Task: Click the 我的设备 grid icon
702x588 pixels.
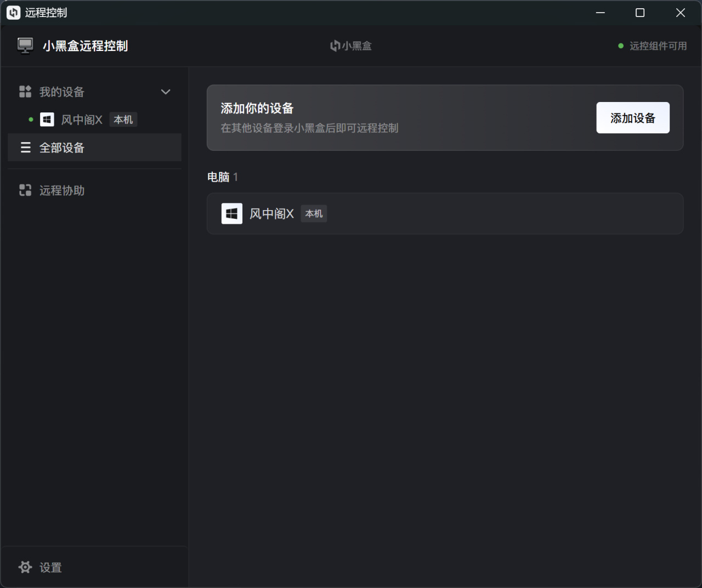Action: 25,92
